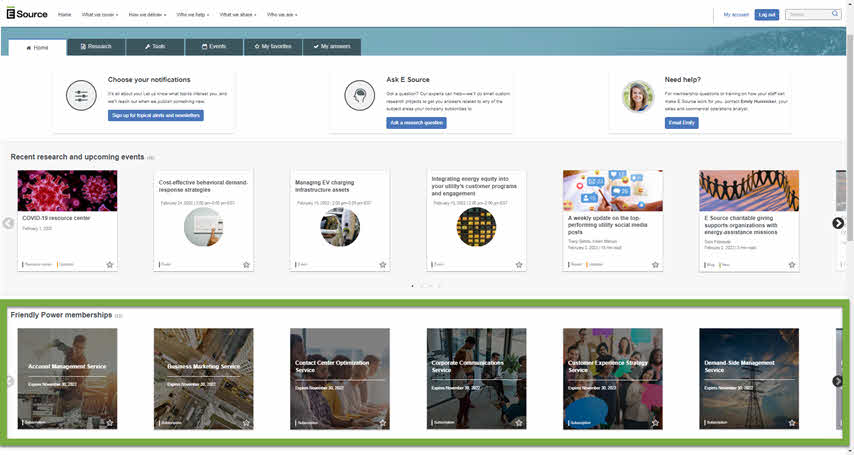
Task: Click the Email Emily button
Action: pyautogui.click(x=681, y=123)
